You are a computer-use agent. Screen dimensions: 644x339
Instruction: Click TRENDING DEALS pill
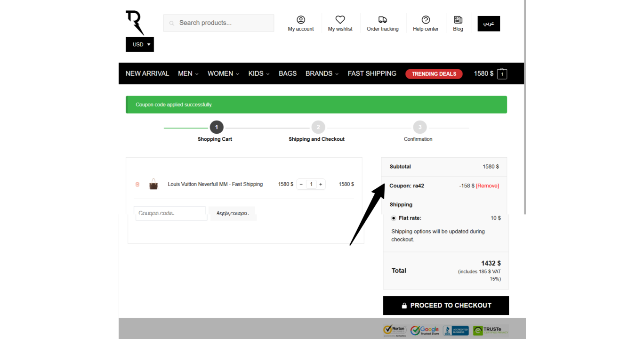pos(434,74)
